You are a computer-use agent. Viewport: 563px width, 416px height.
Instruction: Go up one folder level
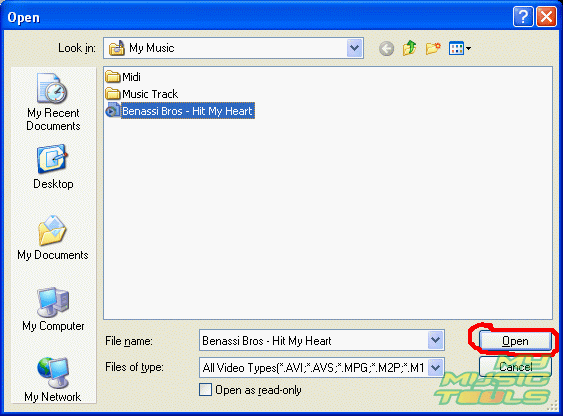pos(410,48)
